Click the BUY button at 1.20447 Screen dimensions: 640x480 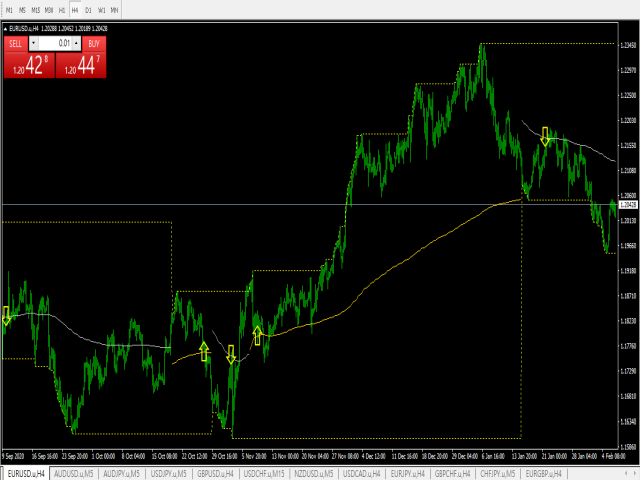coord(81,64)
